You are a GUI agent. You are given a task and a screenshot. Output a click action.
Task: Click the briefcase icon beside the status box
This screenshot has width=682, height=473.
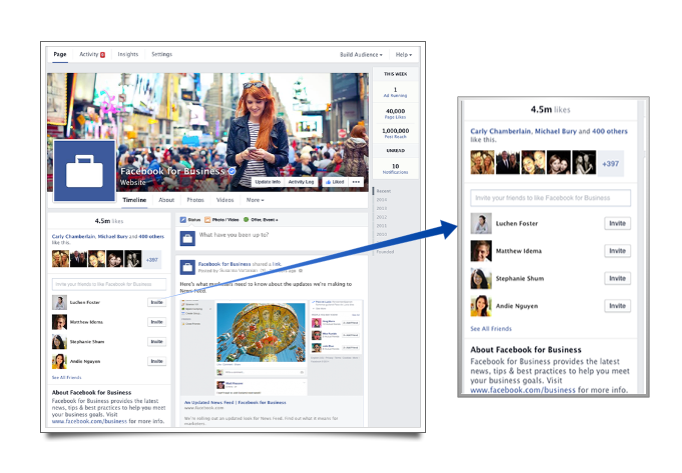point(186,237)
